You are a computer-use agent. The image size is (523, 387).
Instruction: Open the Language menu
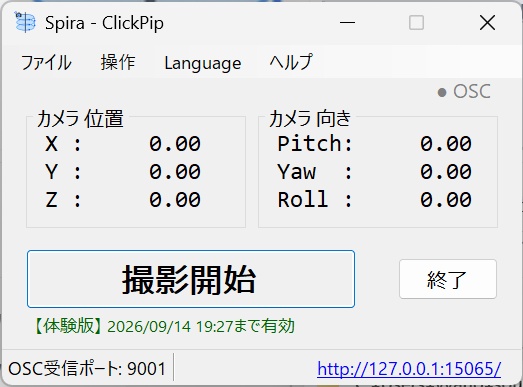pos(203,63)
